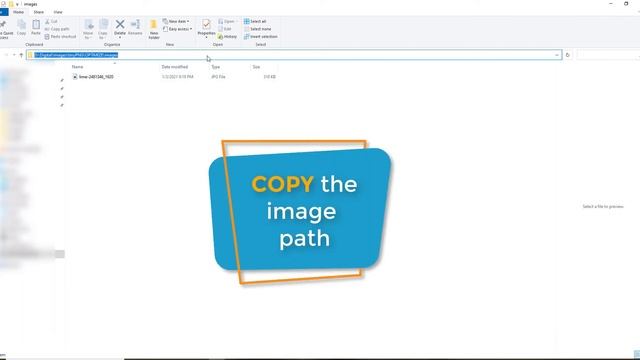Viewport: 640px width, 360px height.
Task: Open the Copy to ribbon button
Action: [x=103, y=29]
